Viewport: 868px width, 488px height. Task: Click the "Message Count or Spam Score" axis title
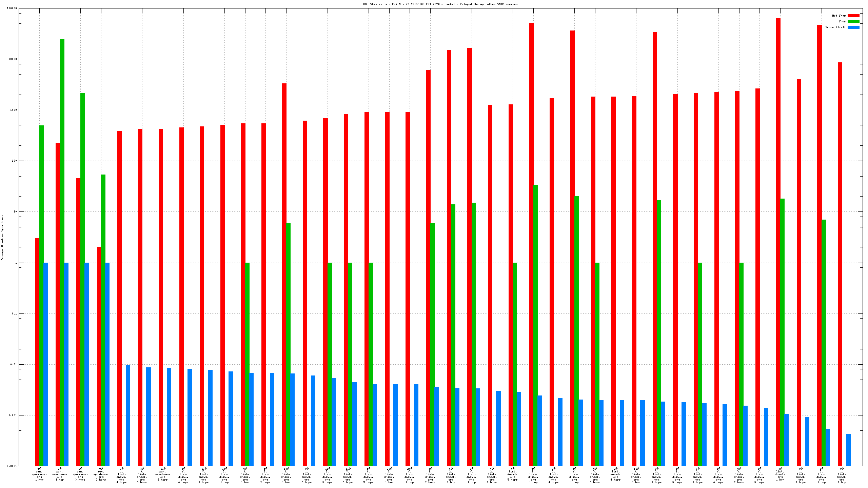point(2,237)
